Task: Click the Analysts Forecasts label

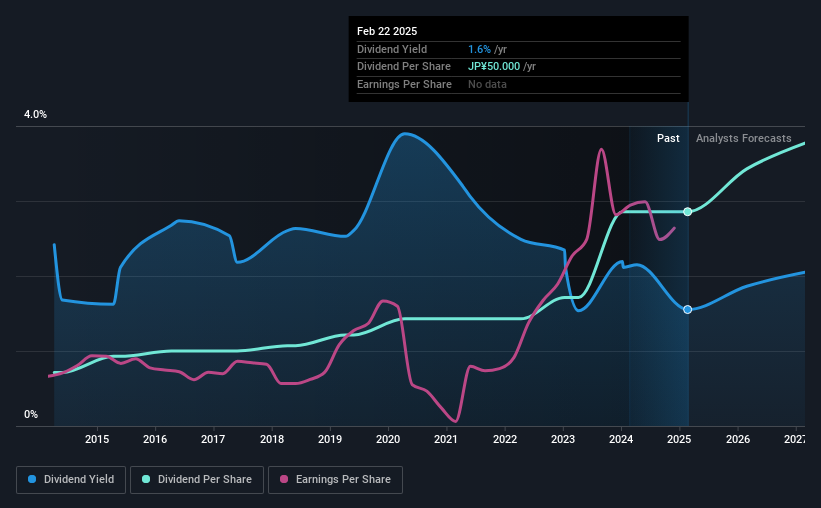Action: click(744, 138)
